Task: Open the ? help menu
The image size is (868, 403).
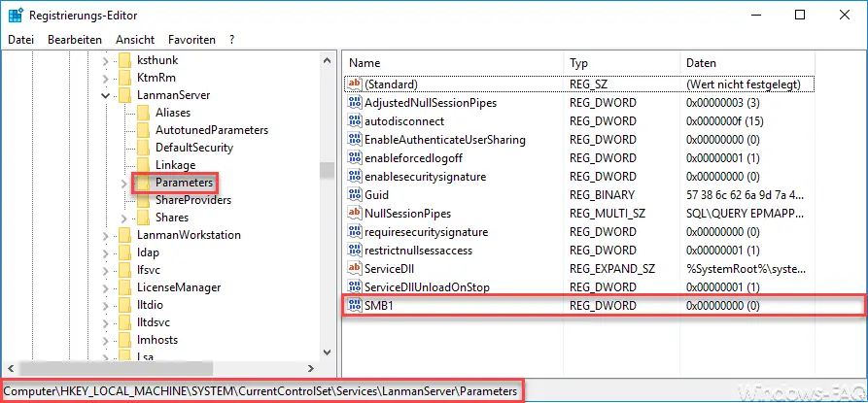Action: tap(232, 40)
